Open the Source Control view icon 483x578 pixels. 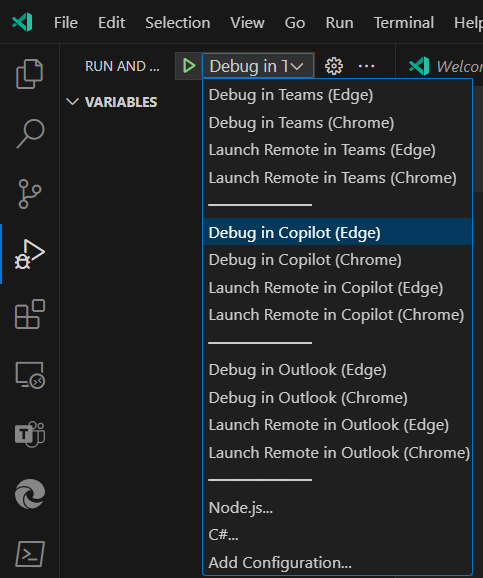point(29,194)
